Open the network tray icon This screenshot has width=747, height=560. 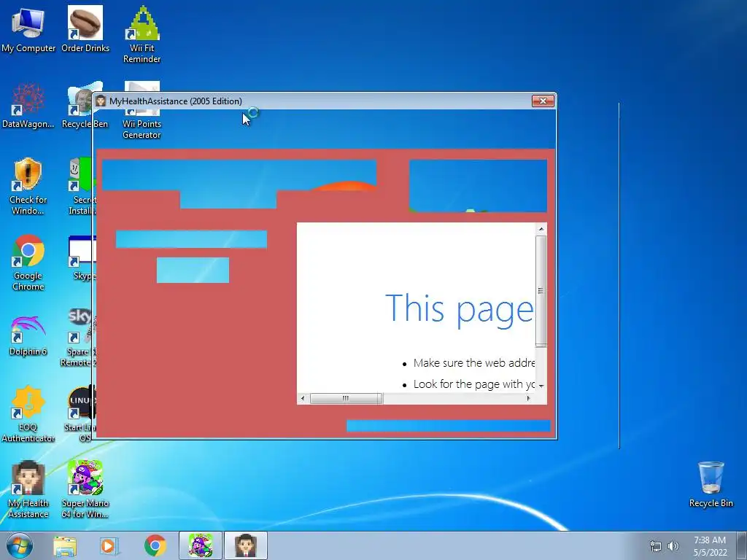(656, 546)
